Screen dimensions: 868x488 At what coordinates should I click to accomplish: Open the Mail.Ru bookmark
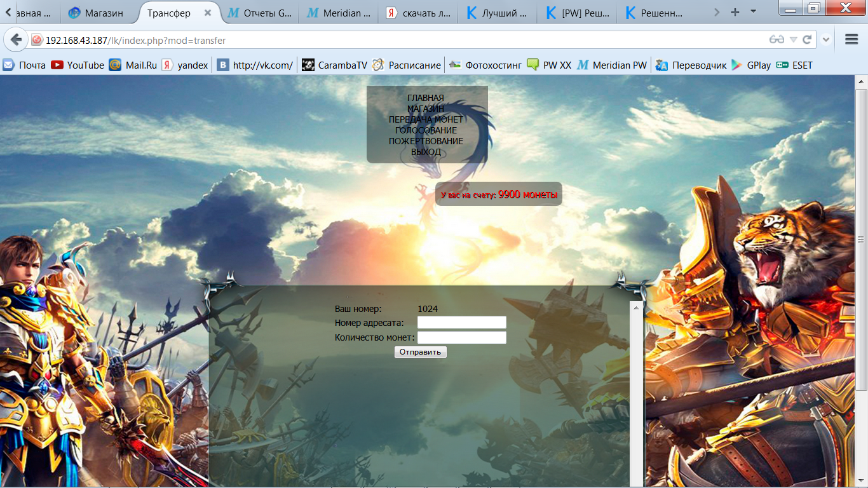(x=133, y=65)
